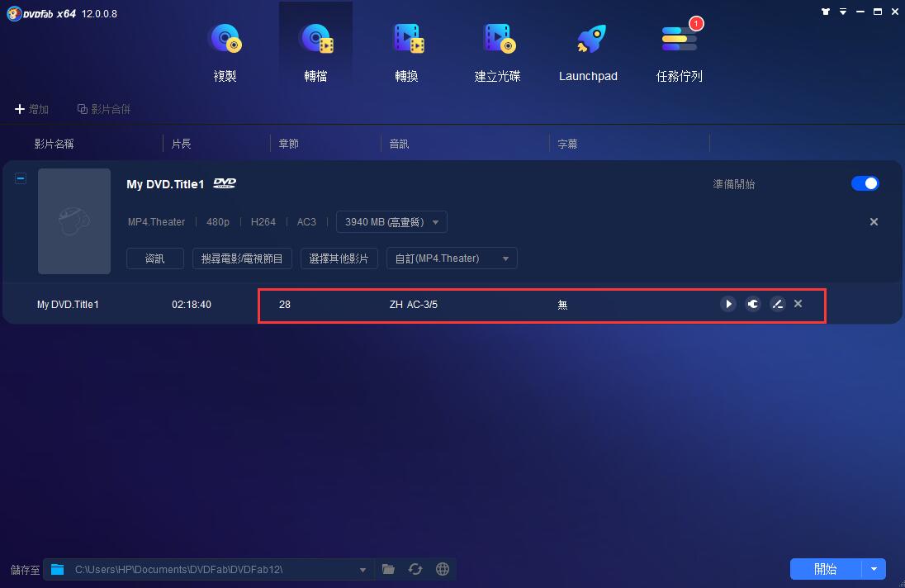
Task: Click the My DVD.Title1 heading
Action: tap(165, 184)
